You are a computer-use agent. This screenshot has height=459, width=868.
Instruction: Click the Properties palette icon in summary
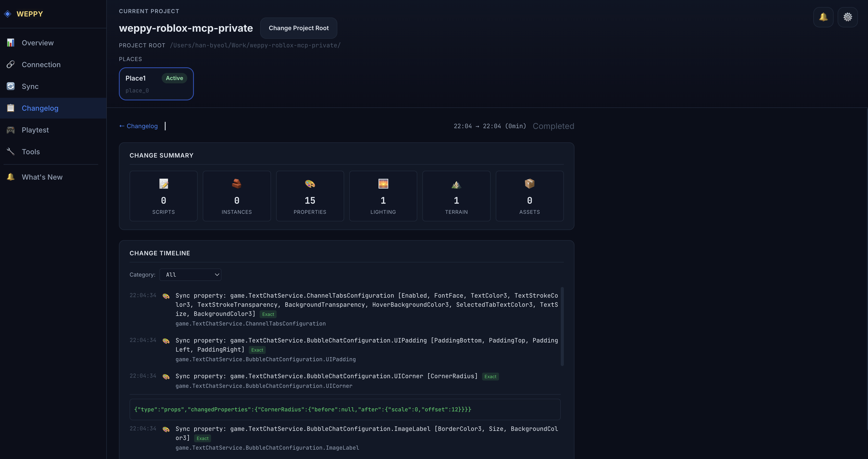(310, 184)
